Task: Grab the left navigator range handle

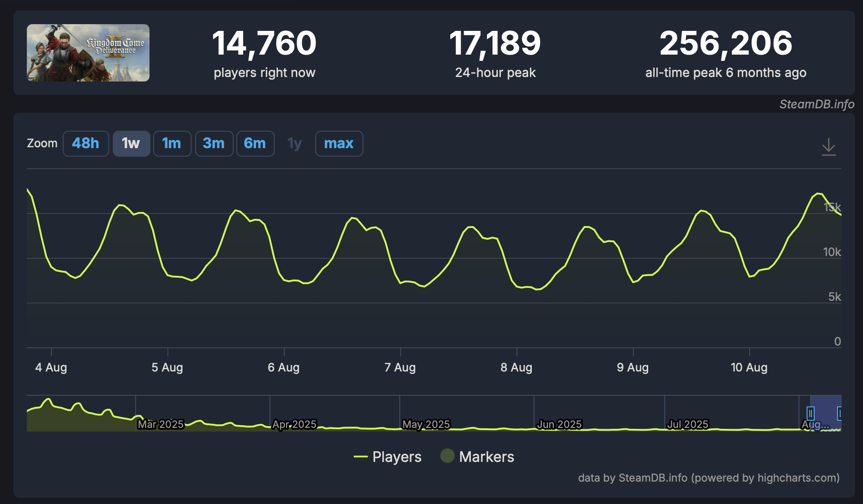Action: pyautogui.click(x=811, y=413)
